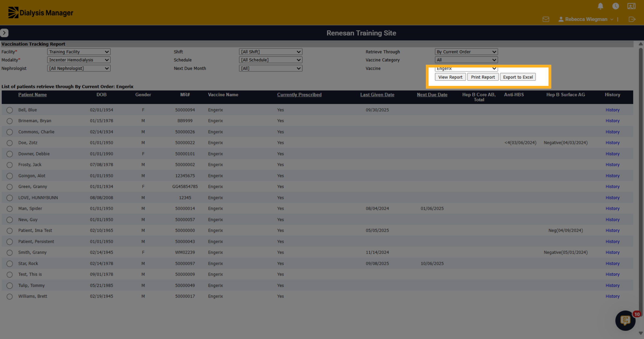This screenshot has width=644, height=339.
Task: Open History link for Bell, Blue
Action: coord(612,110)
